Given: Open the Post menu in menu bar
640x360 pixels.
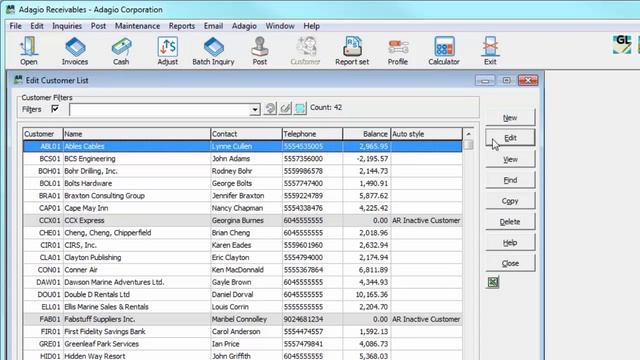Looking at the screenshot, I should click(x=98, y=26).
